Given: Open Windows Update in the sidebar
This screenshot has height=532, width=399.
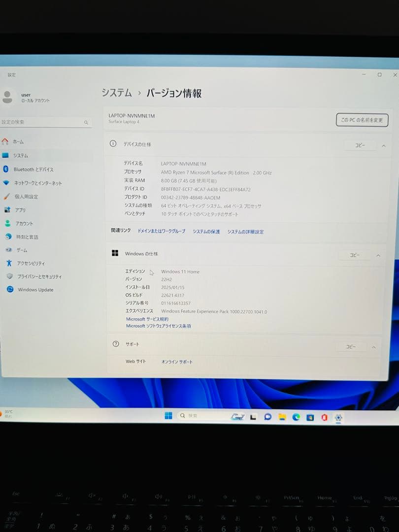Looking at the screenshot, I should (34, 290).
